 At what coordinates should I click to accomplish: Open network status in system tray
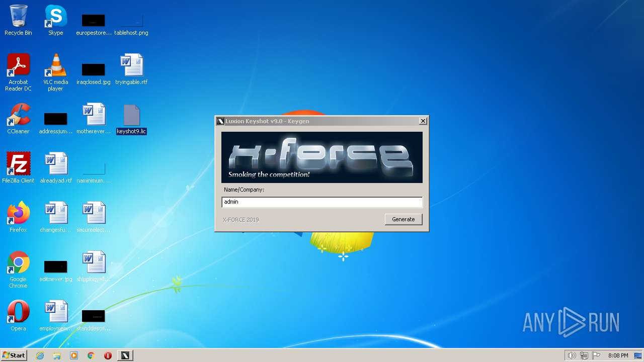pos(584,355)
